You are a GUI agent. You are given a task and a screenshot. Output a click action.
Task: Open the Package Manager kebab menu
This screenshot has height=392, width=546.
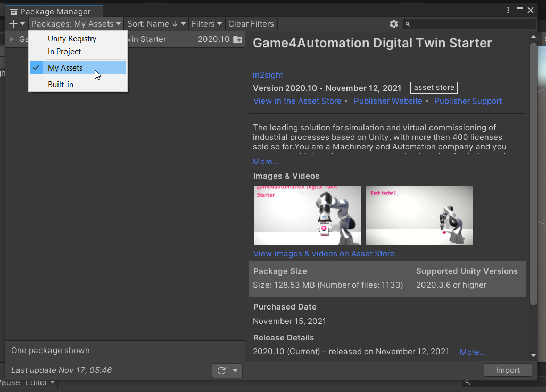tap(508, 10)
